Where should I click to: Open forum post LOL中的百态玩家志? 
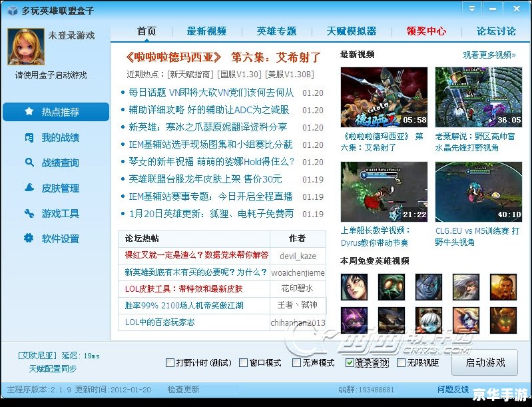(x=160, y=322)
